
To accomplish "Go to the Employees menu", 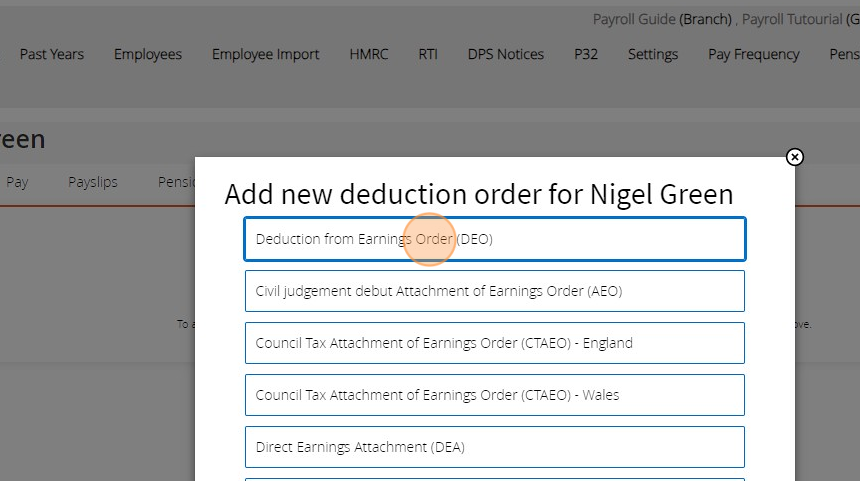I will [148, 54].
